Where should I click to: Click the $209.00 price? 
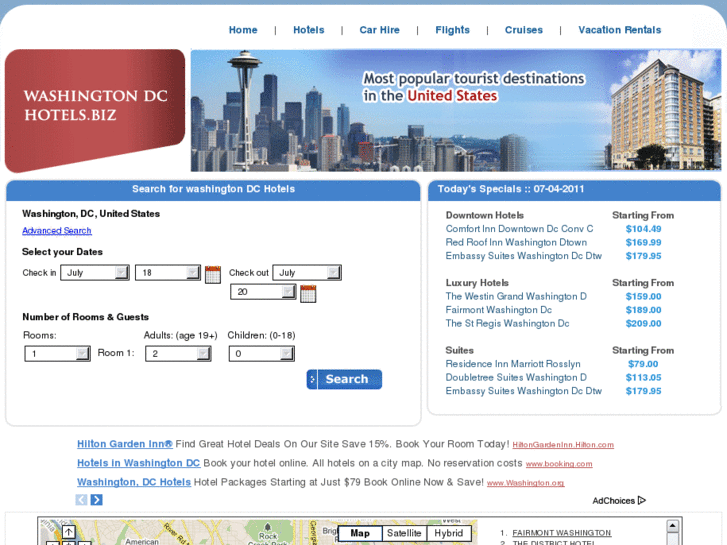coord(643,323)
